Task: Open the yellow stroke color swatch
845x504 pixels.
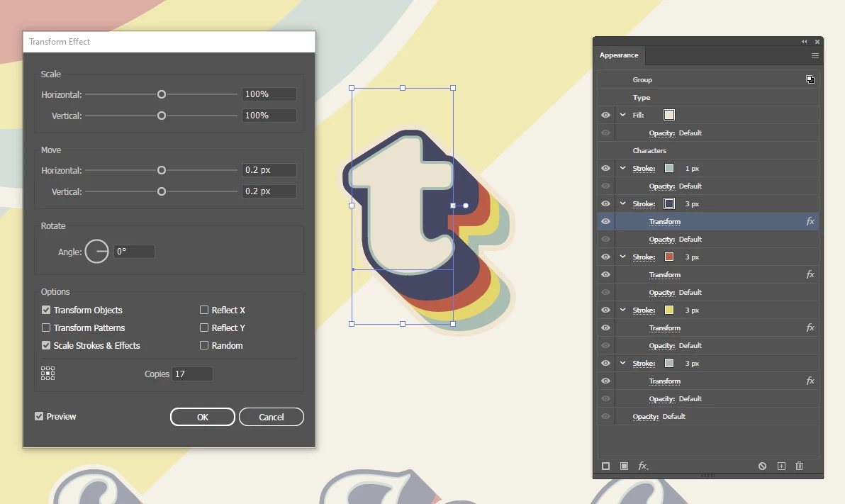Action: (669, 310)
